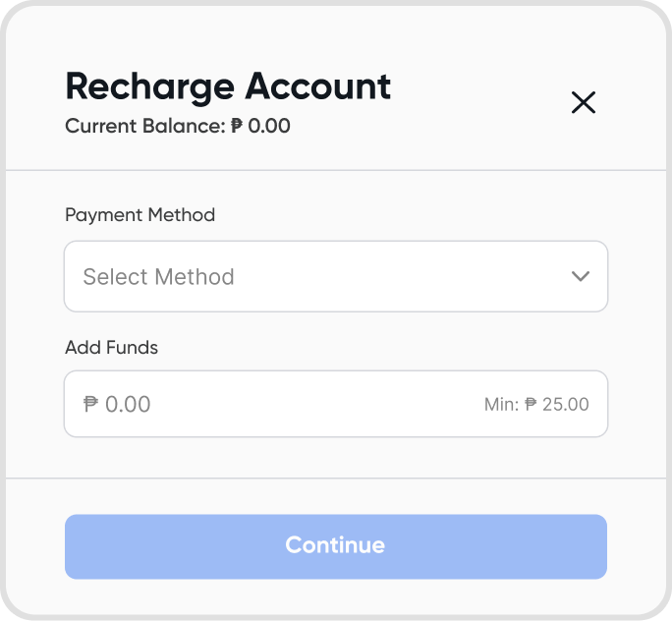This screenshot has width=672, height=621.
Task: Click the Payment Method label
Action: (x=140, y=215)
